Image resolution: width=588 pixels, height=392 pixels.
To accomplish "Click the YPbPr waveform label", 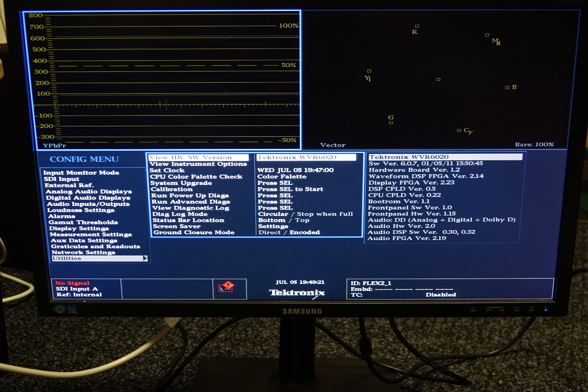I will (54, 146).
